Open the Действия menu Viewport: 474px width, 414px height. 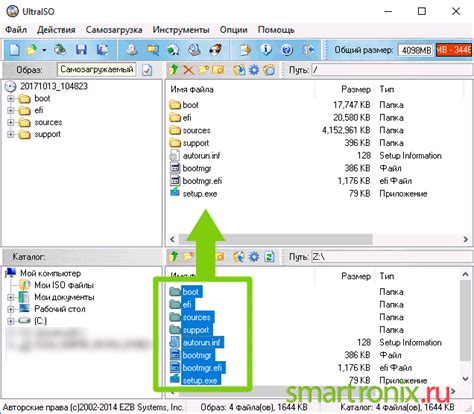click(x=56, y=30)
